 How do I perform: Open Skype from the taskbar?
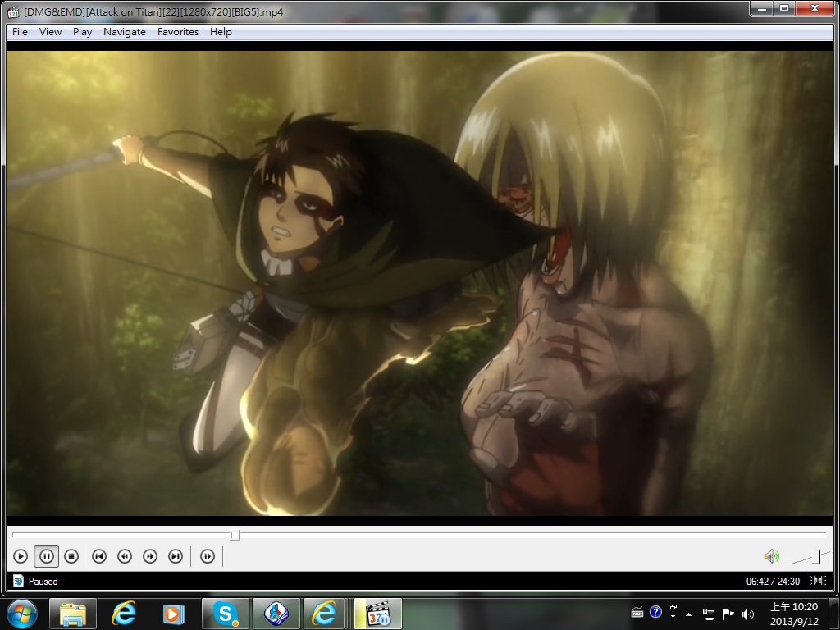click(x=225, y=614)
